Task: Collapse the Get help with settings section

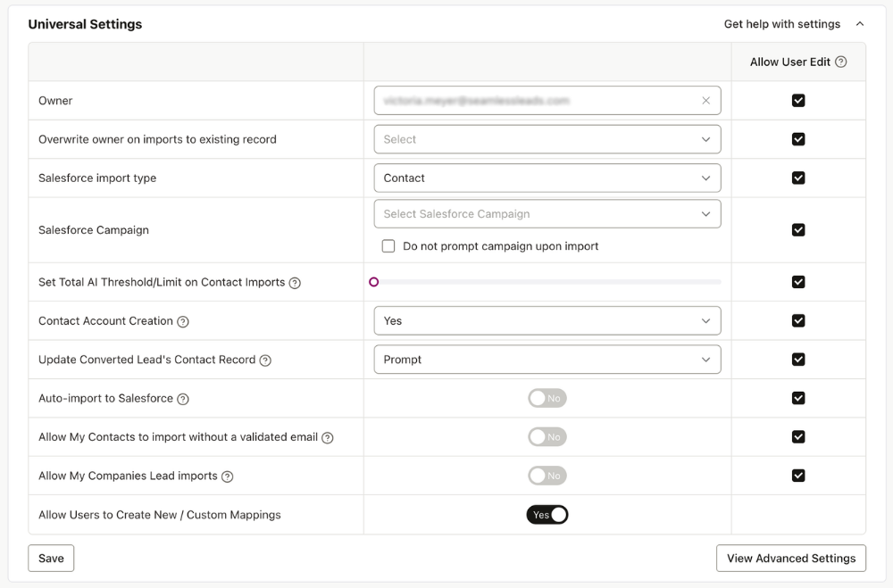Action: point(859,24)
